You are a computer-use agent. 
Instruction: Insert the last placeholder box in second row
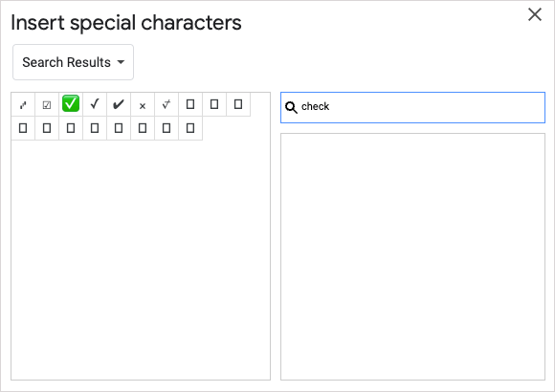tap(190, 128)
